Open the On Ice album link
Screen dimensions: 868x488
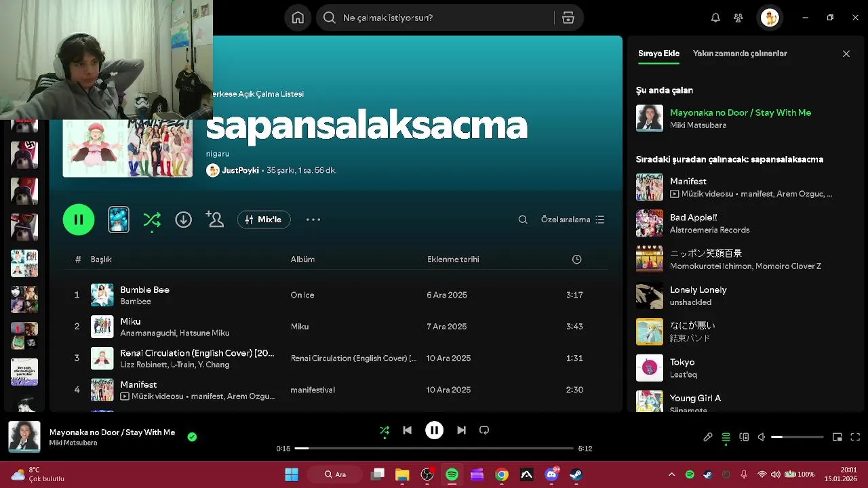pos(302,296)
